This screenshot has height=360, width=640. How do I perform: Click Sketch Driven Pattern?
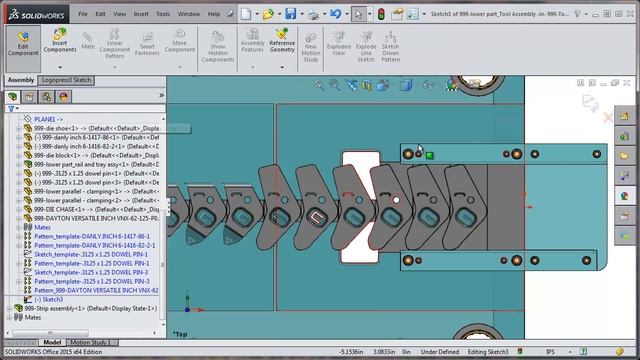(x=391, y=47)
